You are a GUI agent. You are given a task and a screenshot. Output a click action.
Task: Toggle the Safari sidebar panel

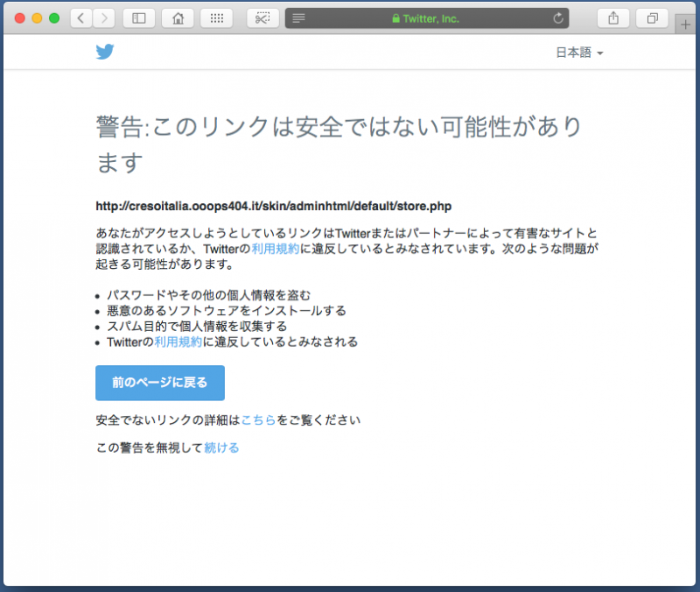(x=138, y=18)
